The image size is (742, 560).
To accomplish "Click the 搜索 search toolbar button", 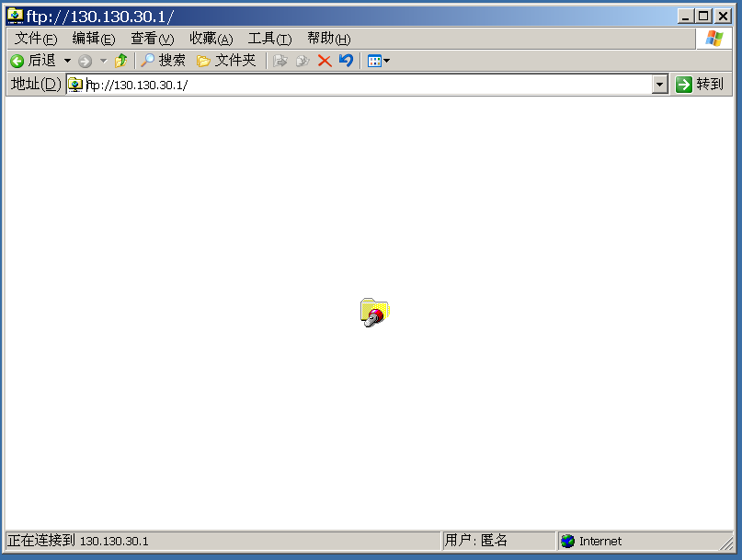I will [x=163, y=61].
